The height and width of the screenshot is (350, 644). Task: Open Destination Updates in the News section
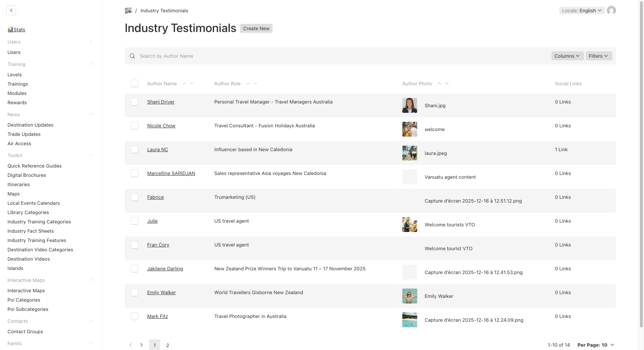coord(30,125)
